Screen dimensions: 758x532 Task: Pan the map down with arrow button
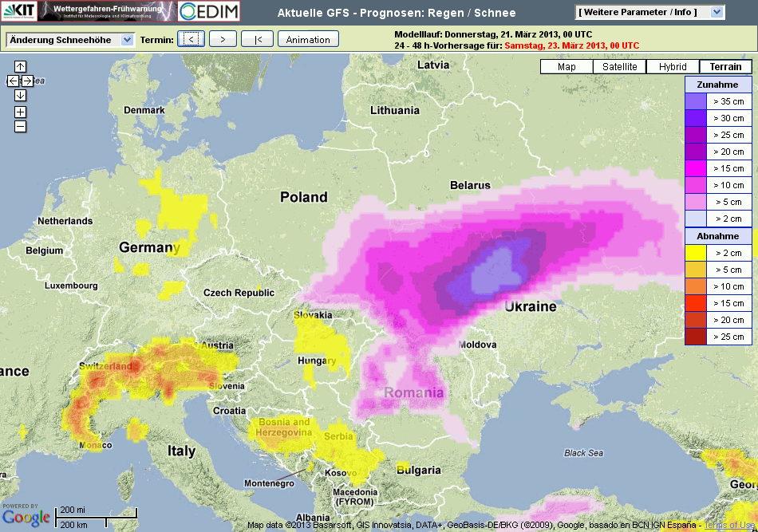coord(21,95)
